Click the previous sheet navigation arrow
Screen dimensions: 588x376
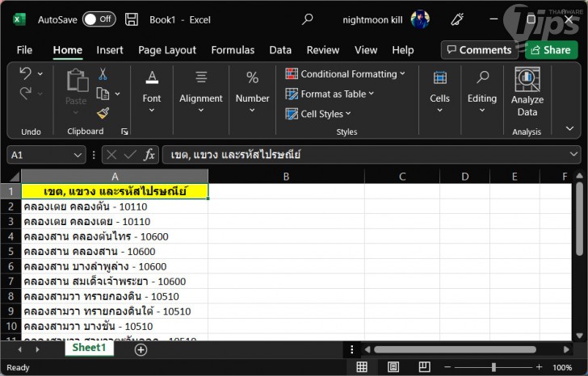point(19,350)
